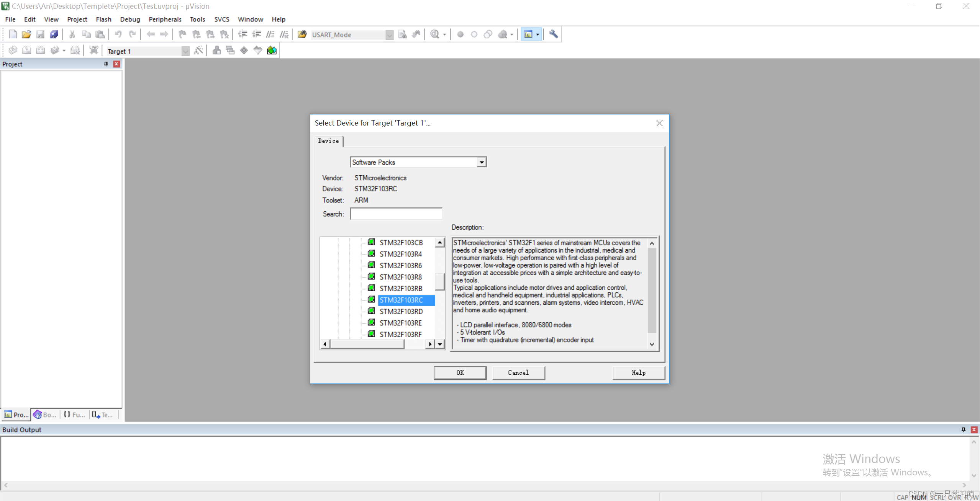
Task: Click OK to confirm device selection
Action: pos(460,372)
